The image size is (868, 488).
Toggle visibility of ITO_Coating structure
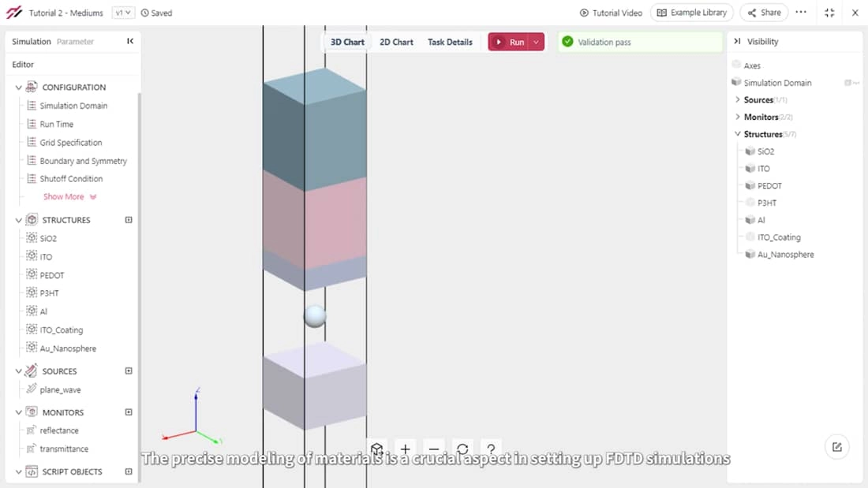[x=750, y=237]
